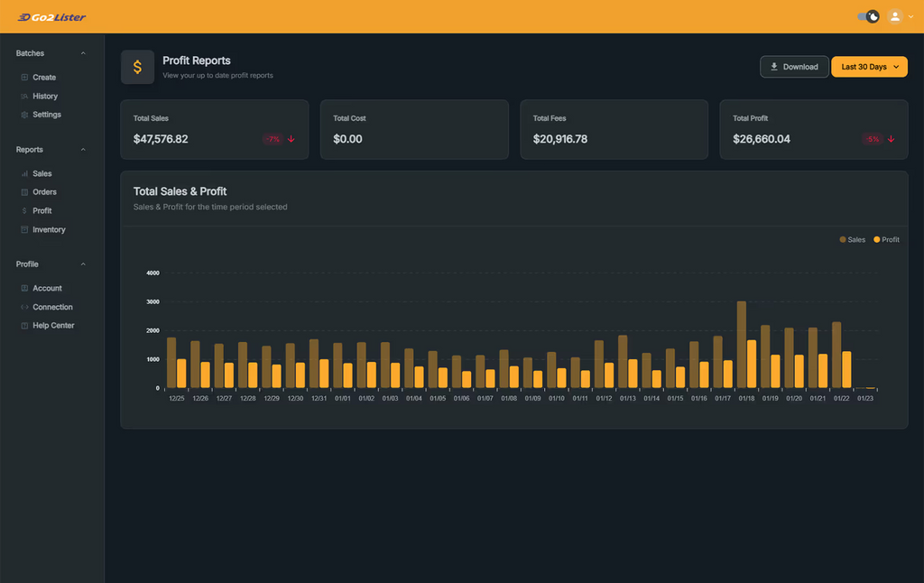Click the History icon in sidebar
The height and width of the screenshot is (583, 924).
pyautogui.click(x=24, y=97)
